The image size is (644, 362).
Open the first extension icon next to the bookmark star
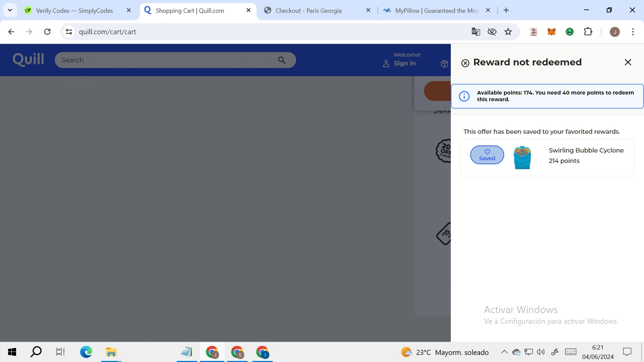(534, 32)
